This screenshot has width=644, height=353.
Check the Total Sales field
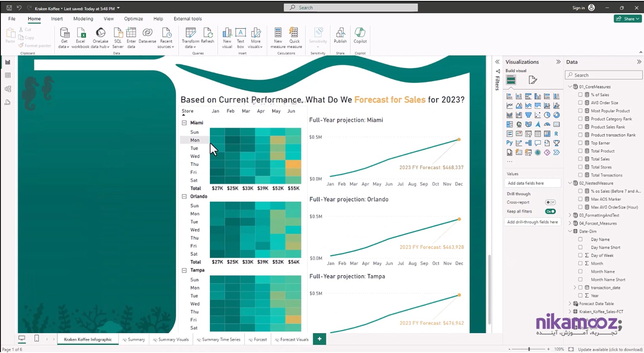(x=580, y=159)
